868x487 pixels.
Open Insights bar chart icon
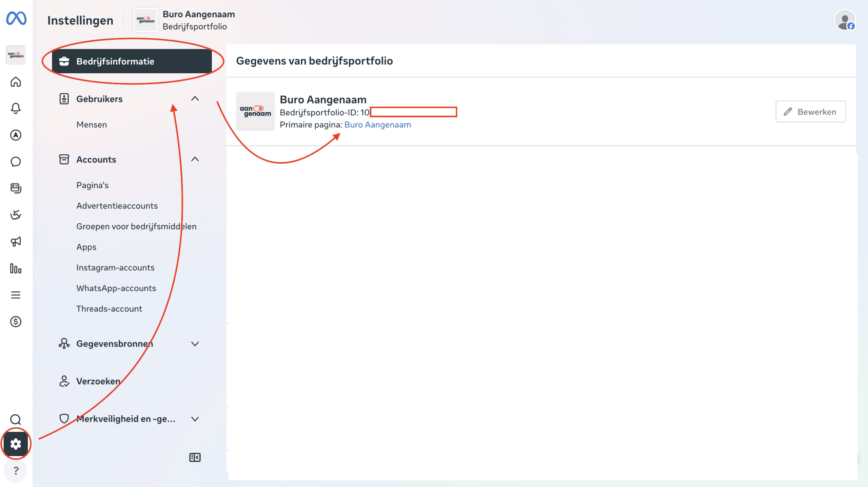click(16, 268)
